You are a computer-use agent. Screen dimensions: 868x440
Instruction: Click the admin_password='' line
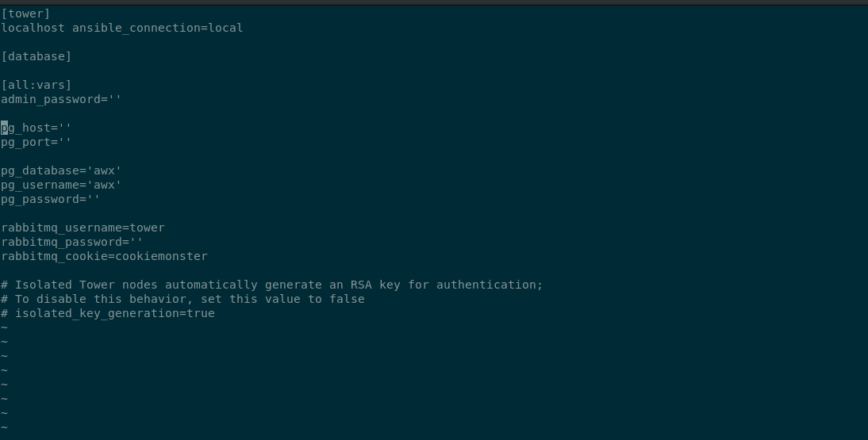pyautogui.click(x=61, y=99)
